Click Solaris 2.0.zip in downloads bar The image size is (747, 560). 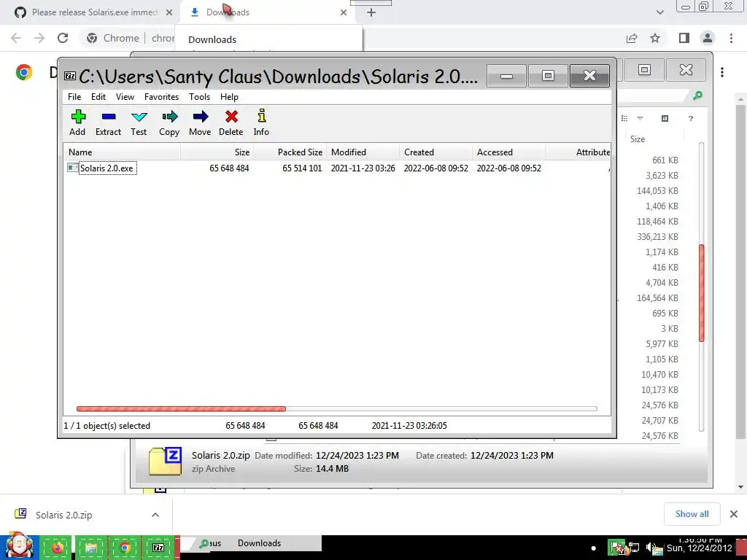coord(64,515)
